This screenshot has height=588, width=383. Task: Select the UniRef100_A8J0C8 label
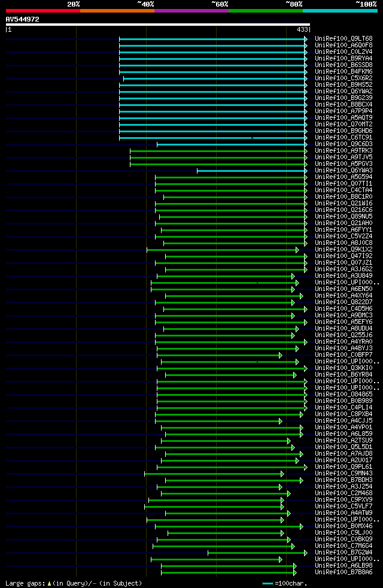point(344,243)
